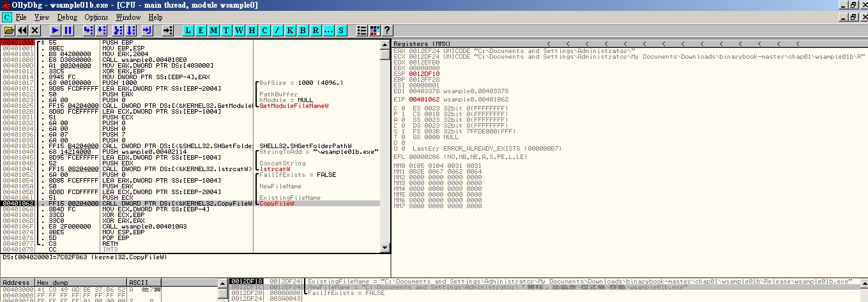Click the Step into toolbar icon
Viewport: 868px width, 302px height.
[x=89, y=31]
